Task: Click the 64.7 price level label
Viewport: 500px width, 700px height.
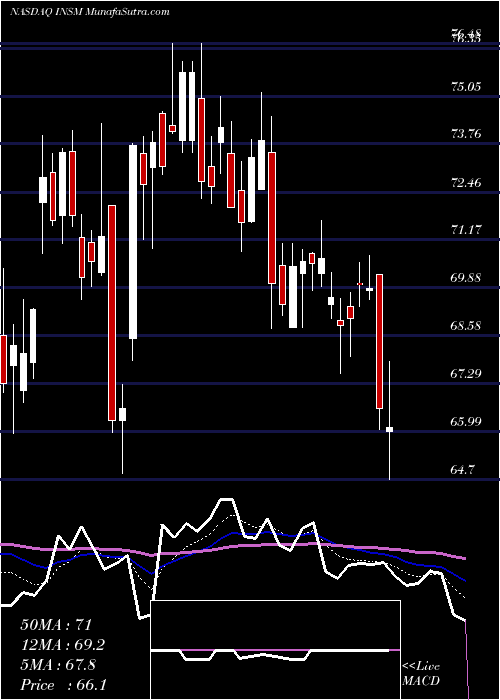Action: [463, 469]
